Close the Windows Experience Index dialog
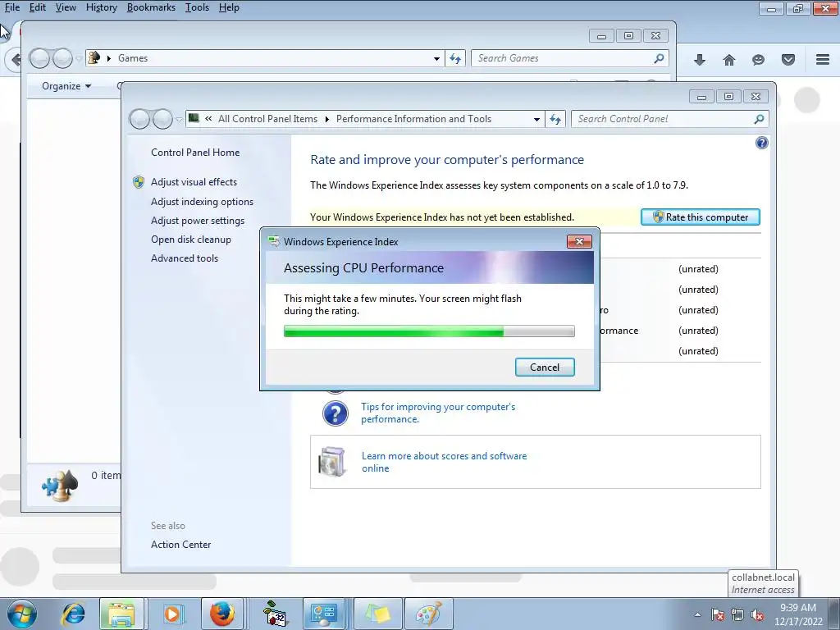The image size is (840, 630). [x=579, y=242]
